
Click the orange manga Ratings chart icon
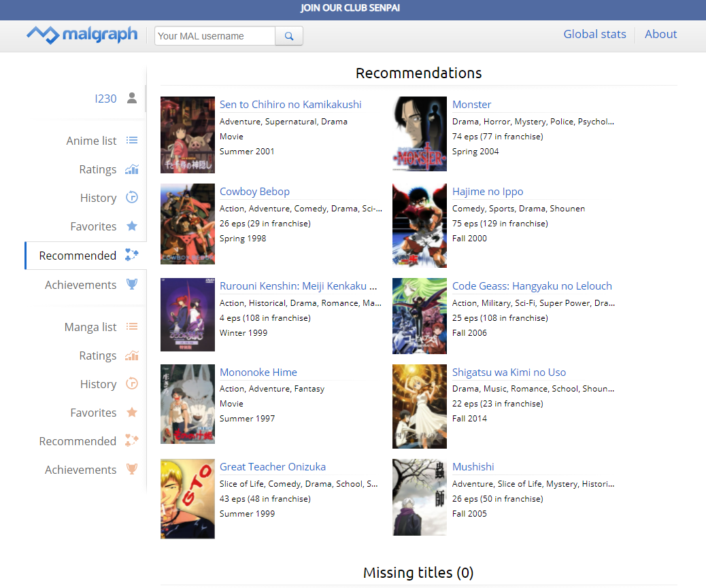tap(132, 356)
